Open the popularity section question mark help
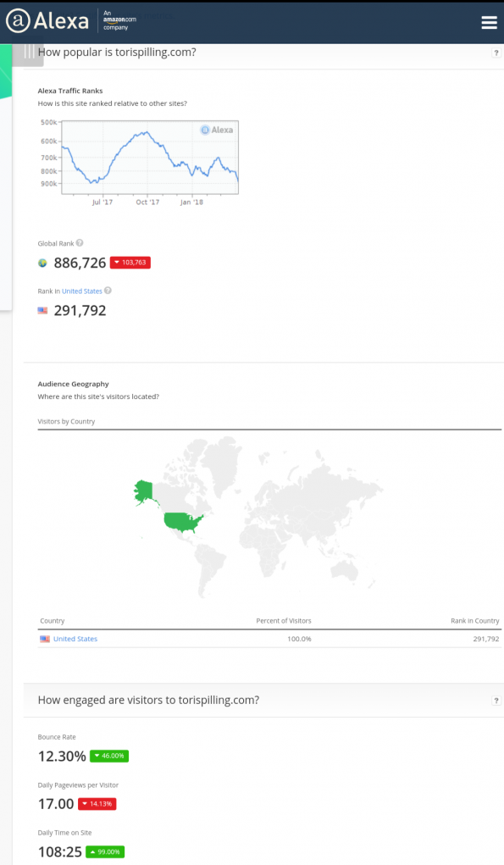504x865 pixels. 496,53
